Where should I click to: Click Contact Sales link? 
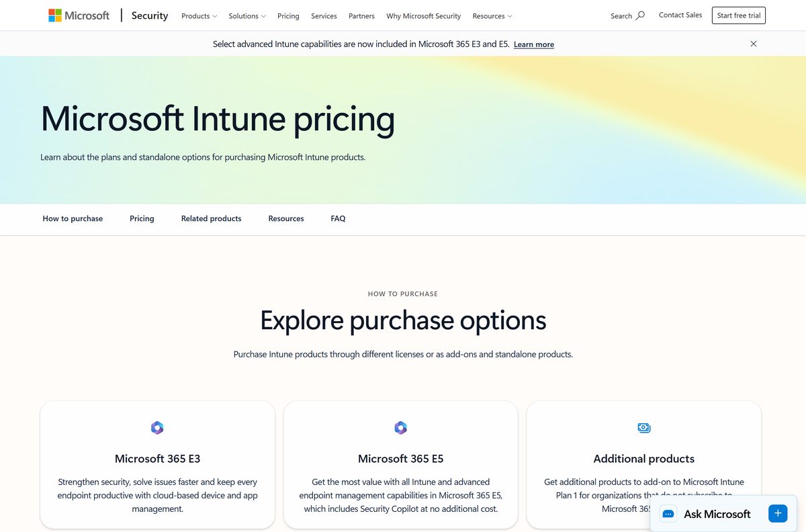click(680, 15)
